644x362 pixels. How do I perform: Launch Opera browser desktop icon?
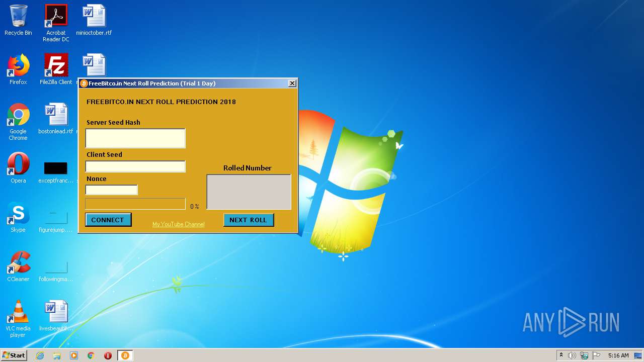click(18, 168)
